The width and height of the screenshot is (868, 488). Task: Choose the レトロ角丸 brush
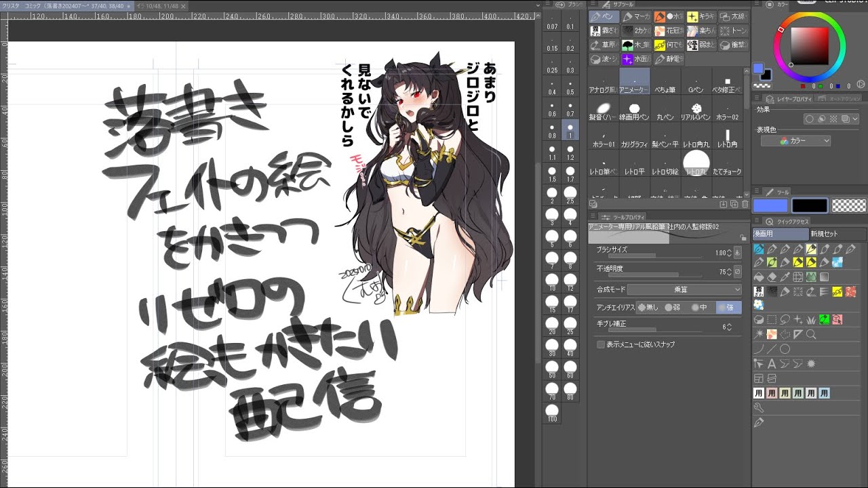click(696, 136)
